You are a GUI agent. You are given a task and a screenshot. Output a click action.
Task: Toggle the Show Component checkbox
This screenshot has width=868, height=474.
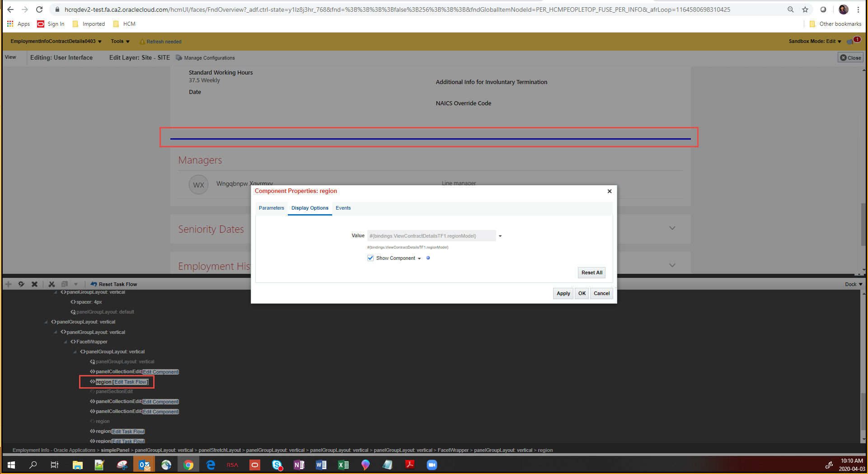(371, 258)
